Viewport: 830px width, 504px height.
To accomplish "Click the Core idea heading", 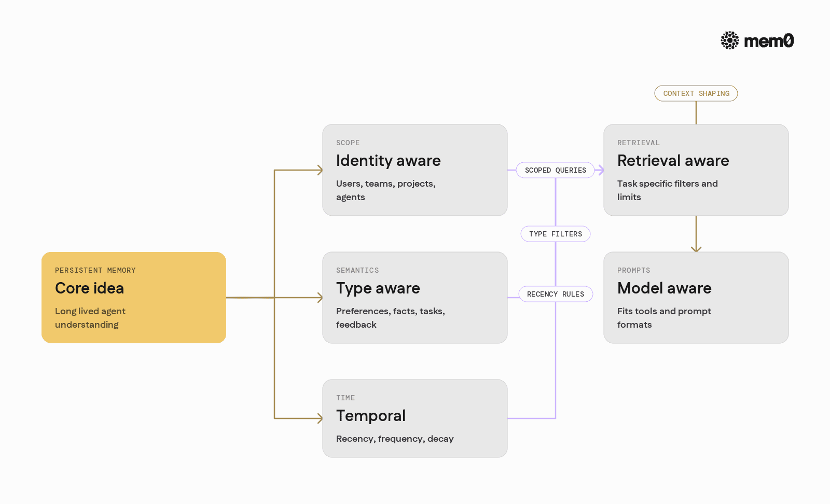I will pyautogui.click(x=89, y=288).
